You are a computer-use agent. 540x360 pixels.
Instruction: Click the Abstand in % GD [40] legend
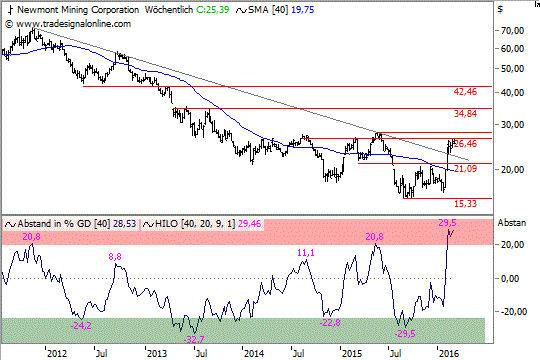coord(64,224)
